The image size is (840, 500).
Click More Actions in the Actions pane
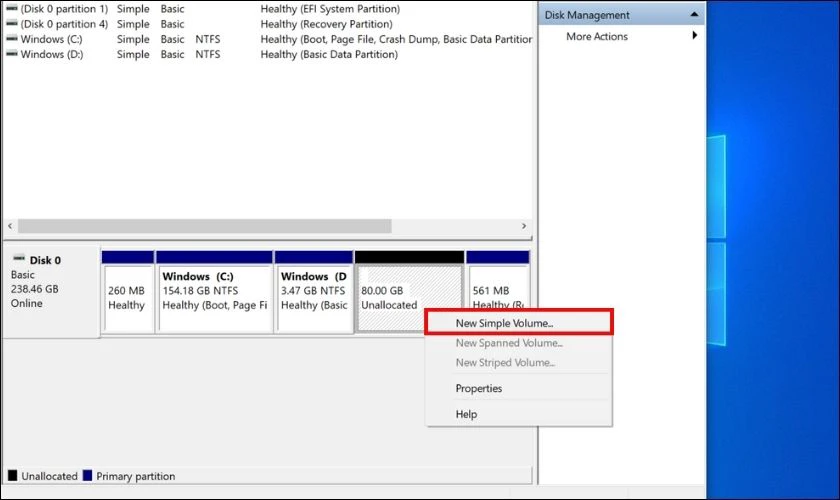[x=597, y=36]
